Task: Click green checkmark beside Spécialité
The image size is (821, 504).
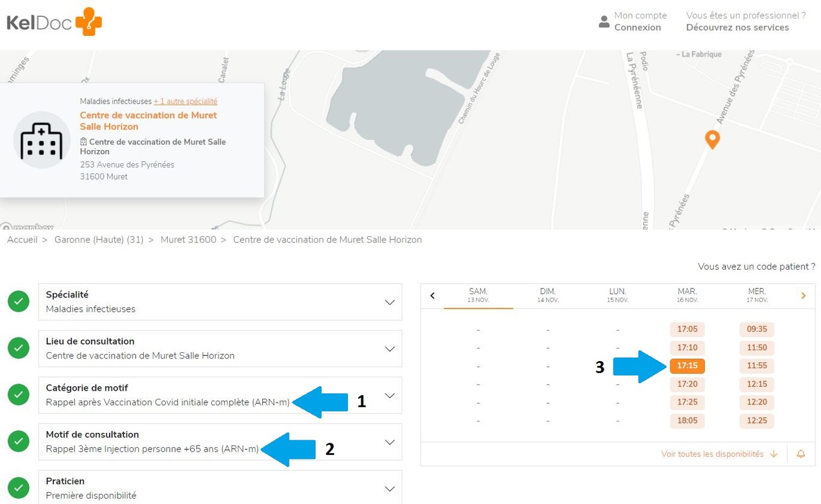Action: click(19, 302)
